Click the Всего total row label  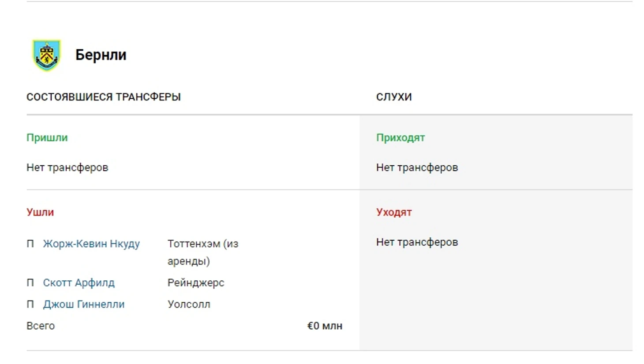[x=41, y=326]
